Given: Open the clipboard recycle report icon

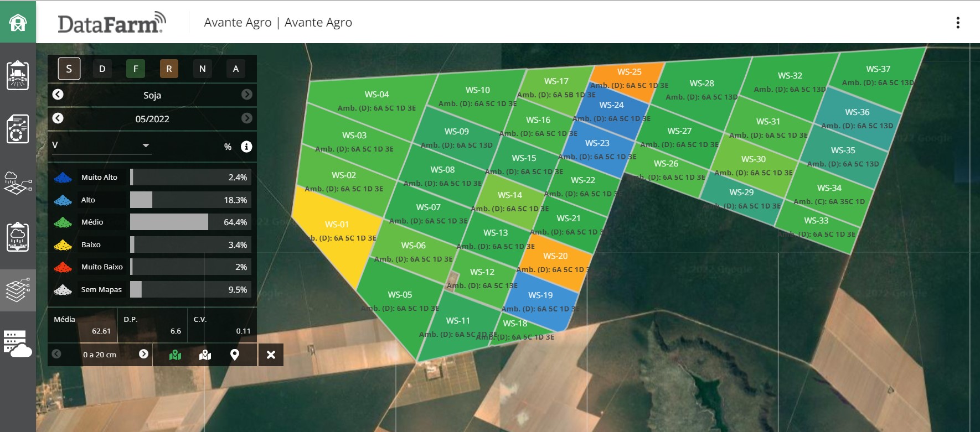Looking at the screenshot, I should pyautogui.click(x=18, y=129).
